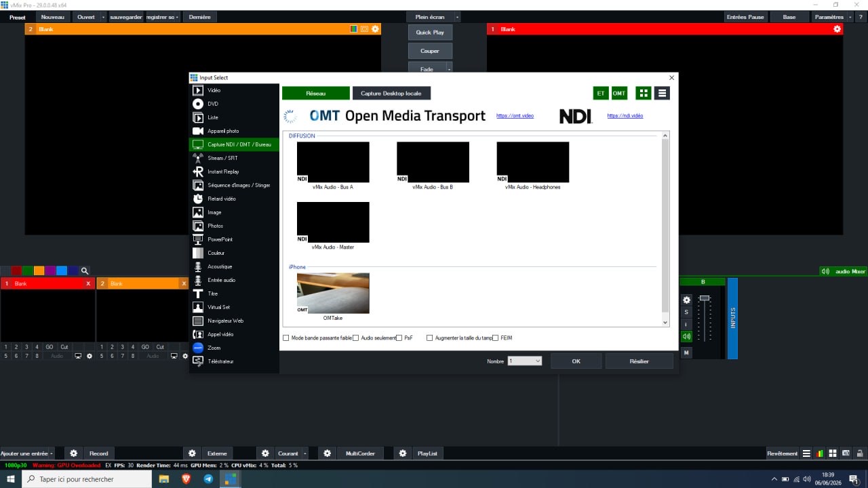
Task: Expand the Plein écran dropdown arrow
Action: tap(457, 17)
